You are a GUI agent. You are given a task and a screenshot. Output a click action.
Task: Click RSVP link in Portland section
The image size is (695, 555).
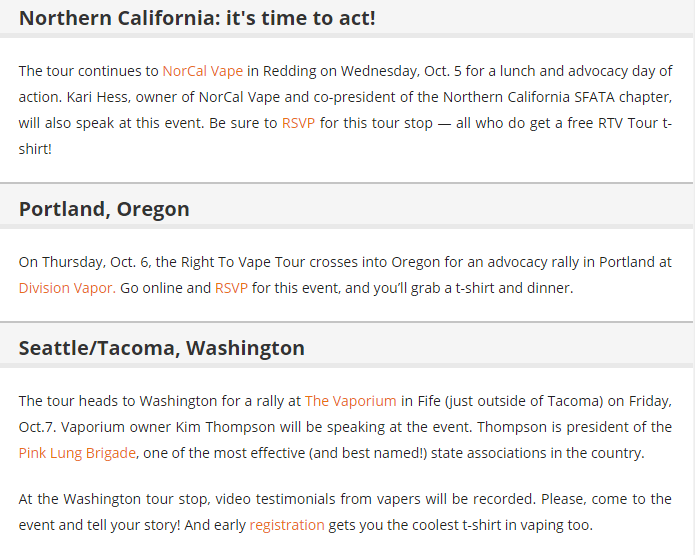pyautogui.click(x=231, y=288)
